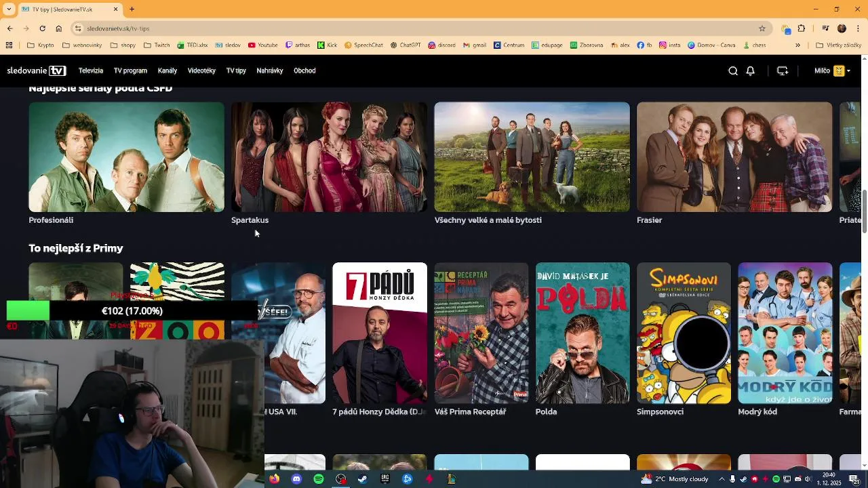Open the Profesionáli series thumbnail
Screen dimensions: 868x488
pos(126,157)
